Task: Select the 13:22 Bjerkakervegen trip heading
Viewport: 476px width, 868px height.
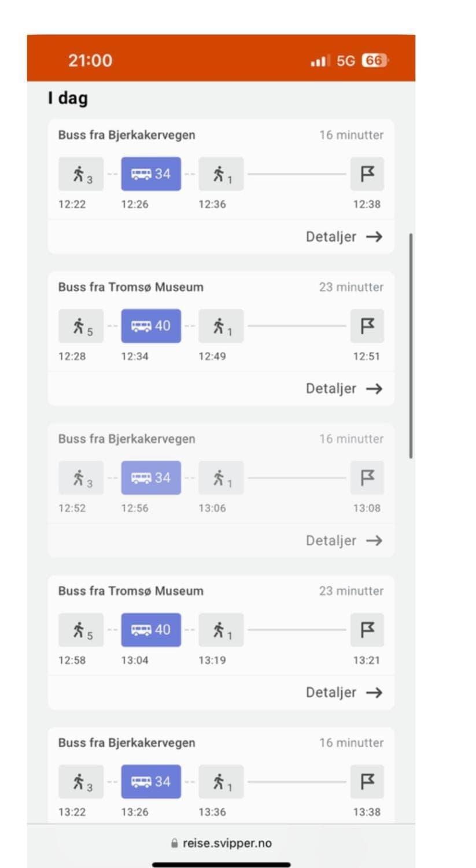Action: click(127, 743)
